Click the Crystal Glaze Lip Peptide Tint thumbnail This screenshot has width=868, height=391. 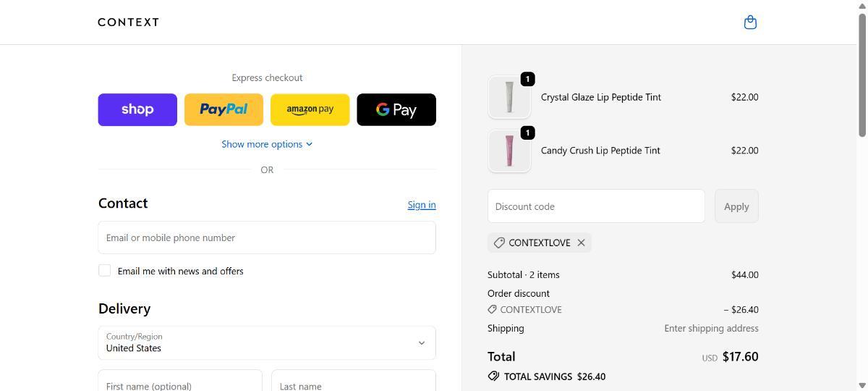(509, 97)
